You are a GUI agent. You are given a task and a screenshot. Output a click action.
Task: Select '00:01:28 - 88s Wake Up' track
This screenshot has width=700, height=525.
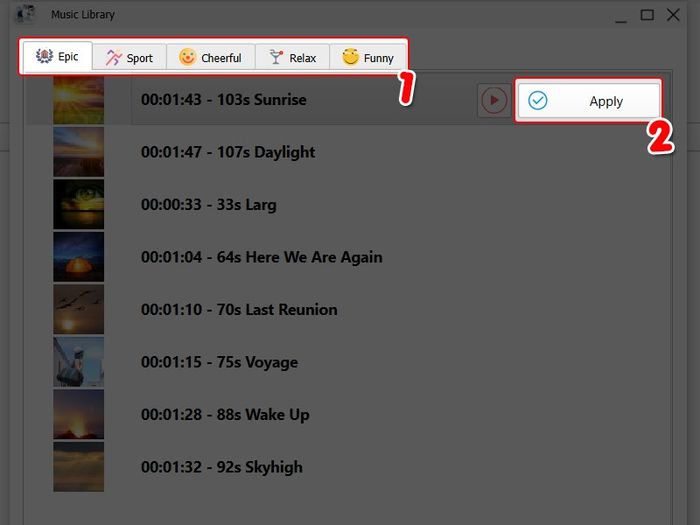[225, 415]
